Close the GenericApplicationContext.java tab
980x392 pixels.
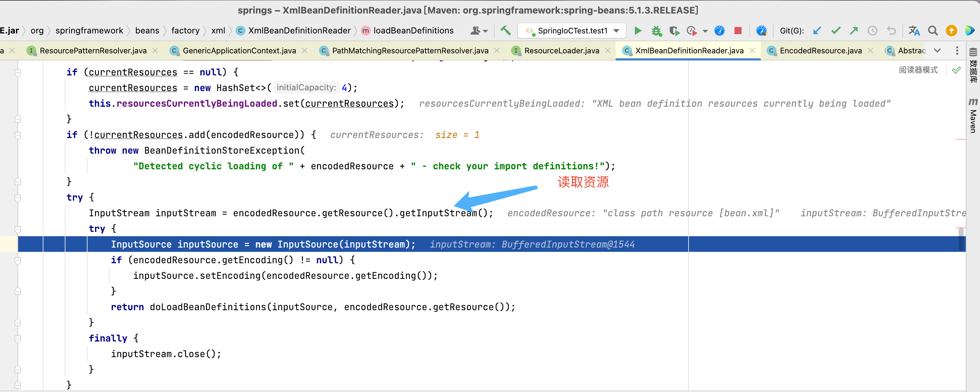(x=304, y=51)
